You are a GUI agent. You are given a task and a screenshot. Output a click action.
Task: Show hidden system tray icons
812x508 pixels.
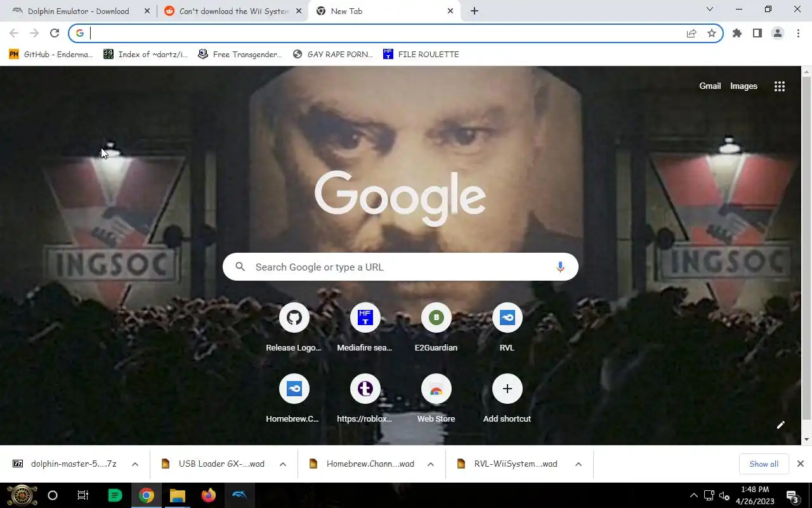[693, 495]
